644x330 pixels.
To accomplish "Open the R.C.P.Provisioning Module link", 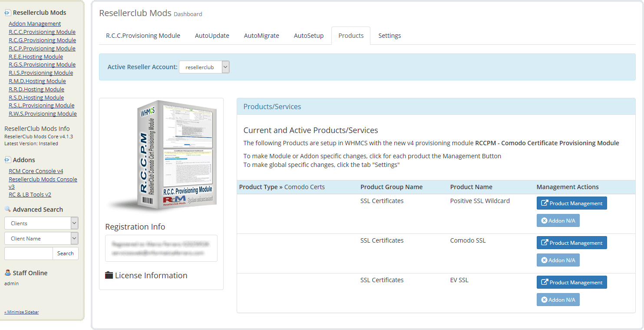I will point(42,48).
